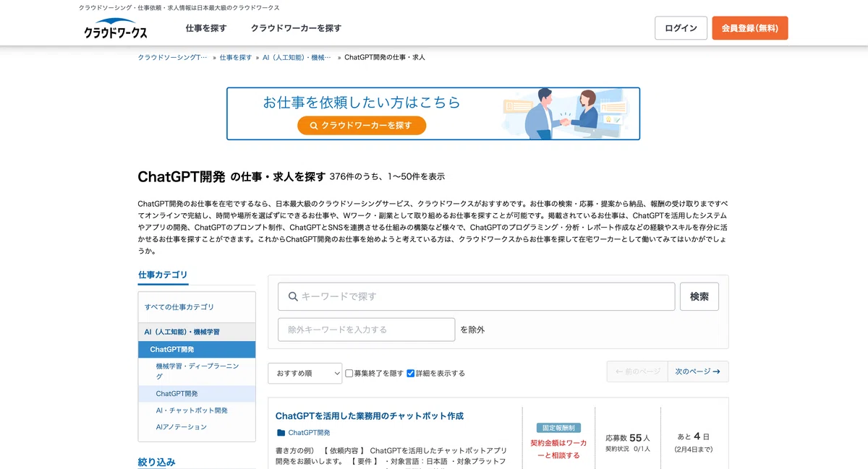Screen dimensions: 868x469
Task: Select highlighted ChatGPT開発 sidebar heading
Action: click(197, 349)
